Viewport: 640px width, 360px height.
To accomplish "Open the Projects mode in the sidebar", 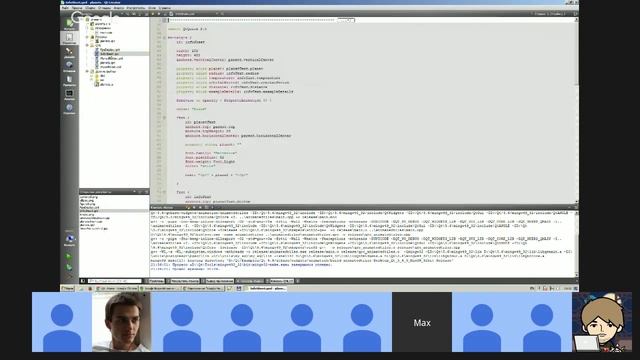I will coord(69,80).
